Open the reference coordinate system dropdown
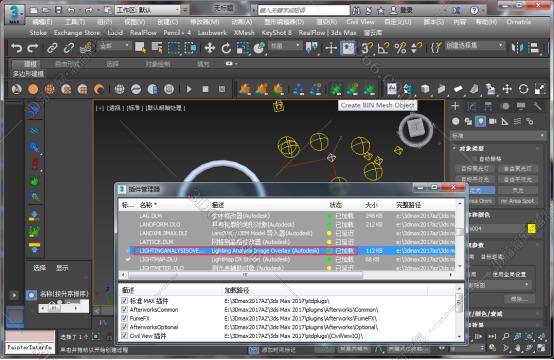The image size is (554, 360). (x=285, y=46)
